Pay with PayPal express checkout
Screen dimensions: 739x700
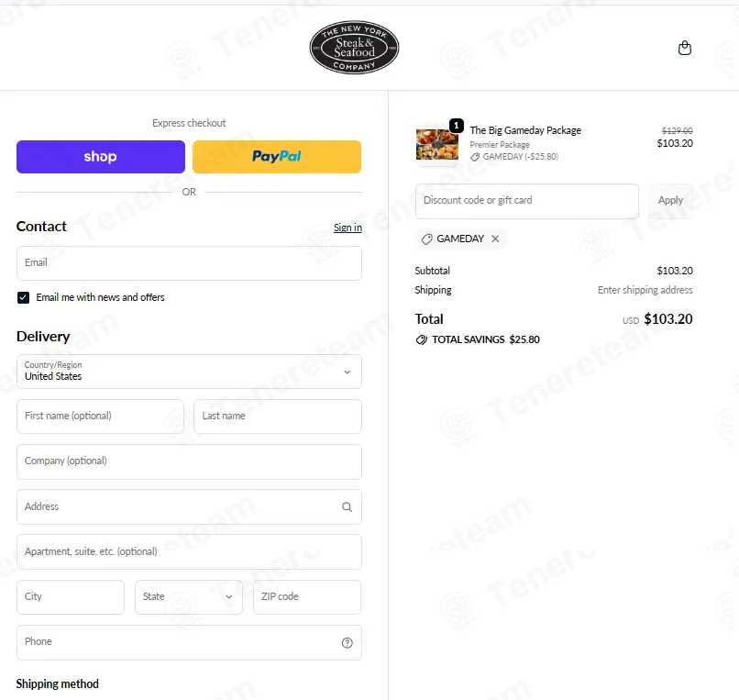click(x=277, y=157)
